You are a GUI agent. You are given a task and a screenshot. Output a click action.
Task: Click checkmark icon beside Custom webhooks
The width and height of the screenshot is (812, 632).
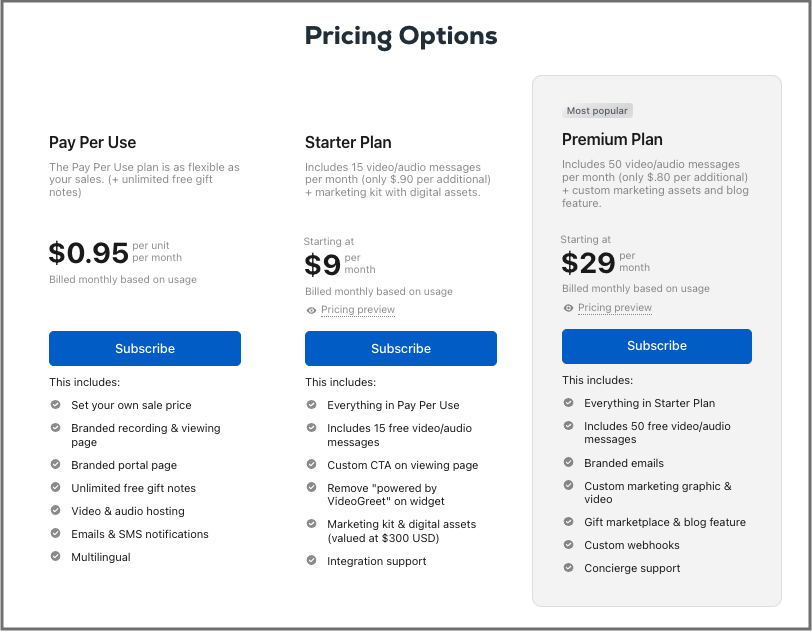(569, 544)
